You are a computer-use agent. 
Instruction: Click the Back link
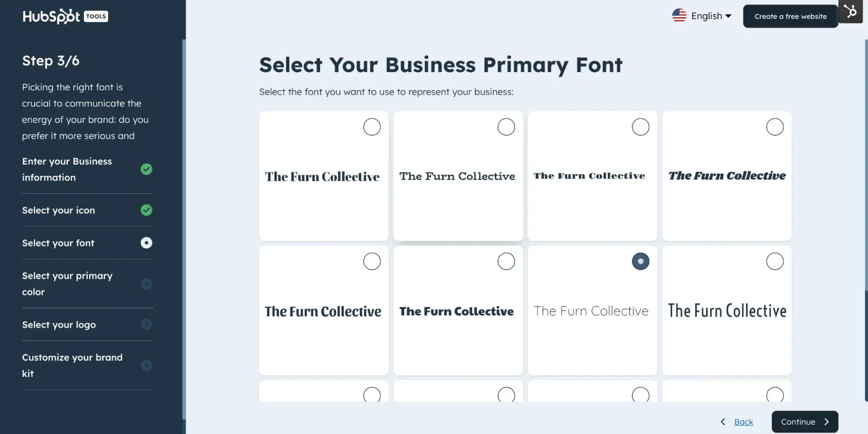[743, 422]
